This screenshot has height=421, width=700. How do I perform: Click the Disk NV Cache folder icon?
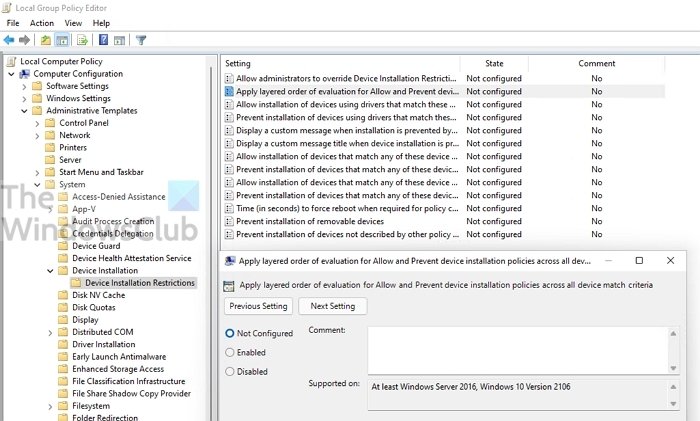[x=63, y=295]
